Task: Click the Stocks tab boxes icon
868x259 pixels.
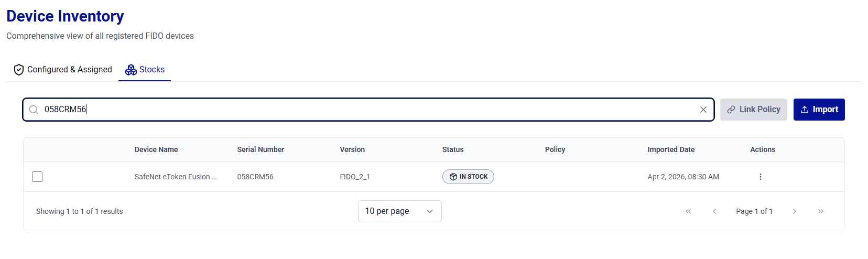Action: [131, 70]
